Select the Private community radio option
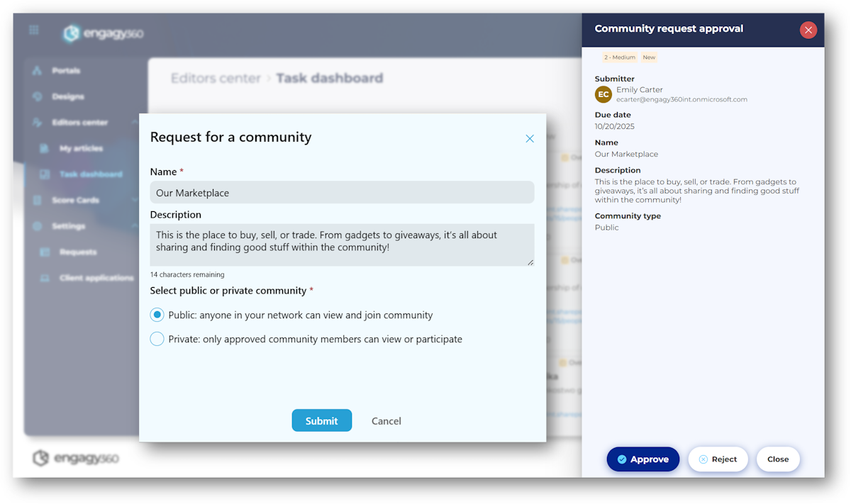 (157, 339)
